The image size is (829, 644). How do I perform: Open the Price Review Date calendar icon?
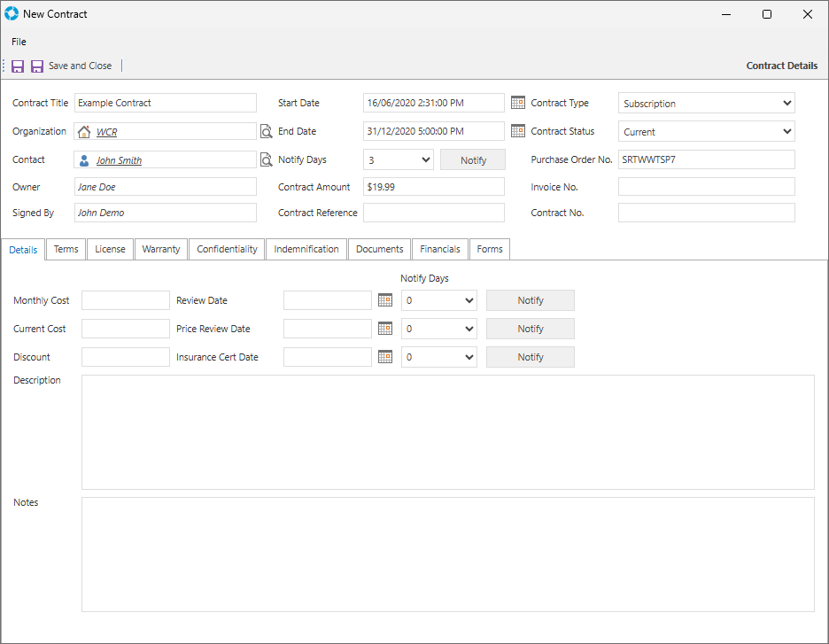coord(384,329)
